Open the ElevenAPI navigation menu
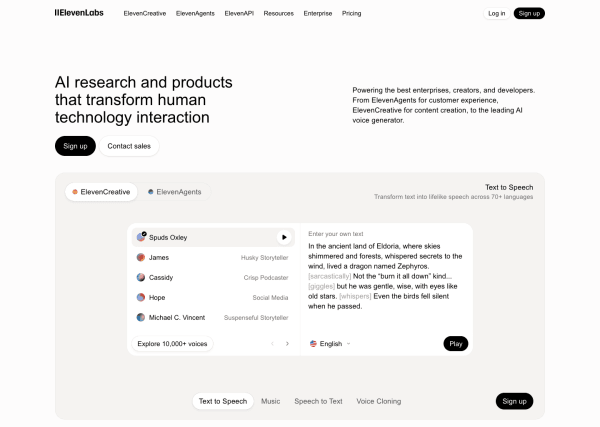The image size is (600, 427). [x=239, y=13]
